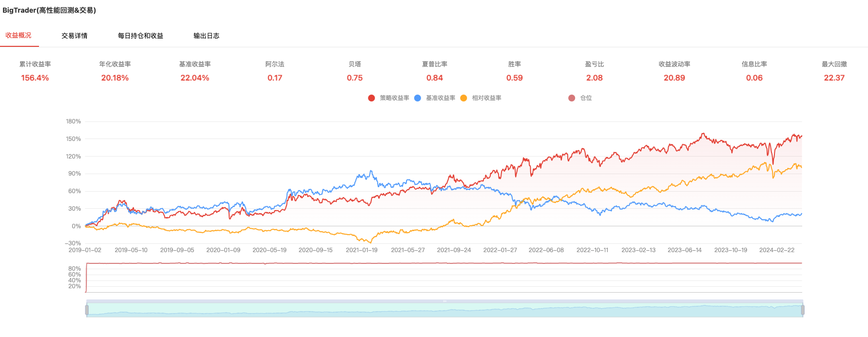Click the left handle of zoom slider
Screen dimensions: 868x337
coord(87,310)
